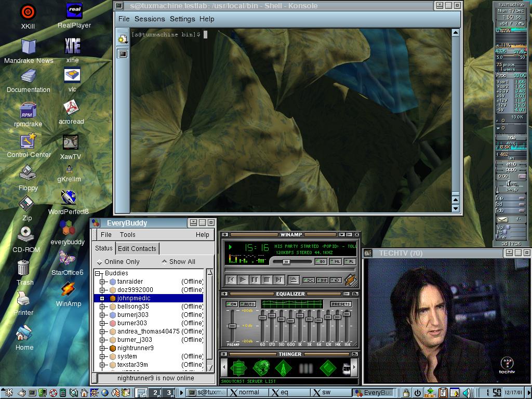The width and height of the screenshot is (532, 399).
Task: Open the vlc desktop icon
Action: click(x=72, y=75)
